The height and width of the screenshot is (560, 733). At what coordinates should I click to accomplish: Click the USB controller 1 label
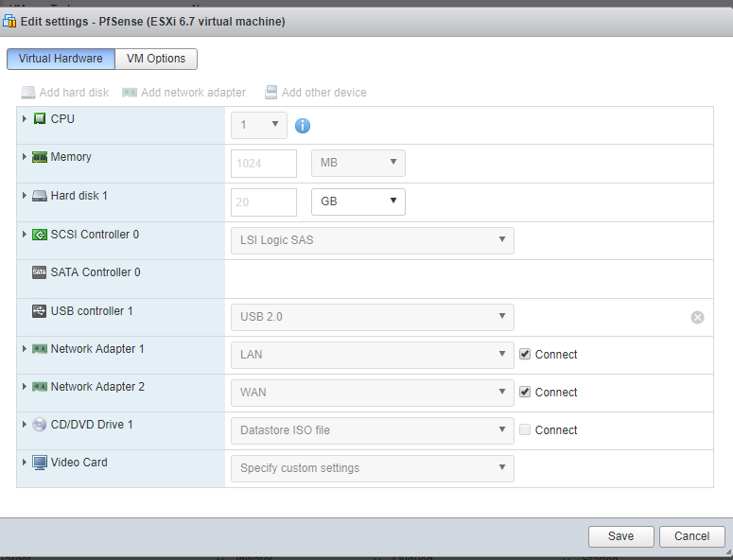92,311
